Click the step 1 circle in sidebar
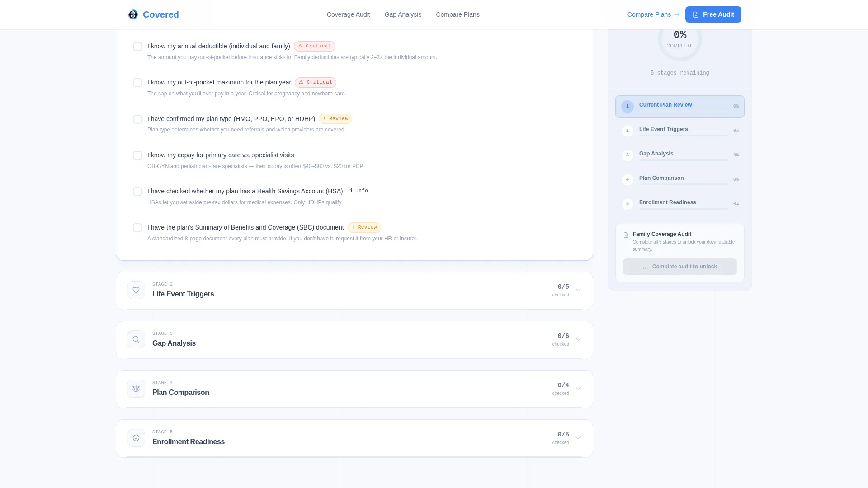The width and height of the screenshot is (868, 488). point(627,106)
